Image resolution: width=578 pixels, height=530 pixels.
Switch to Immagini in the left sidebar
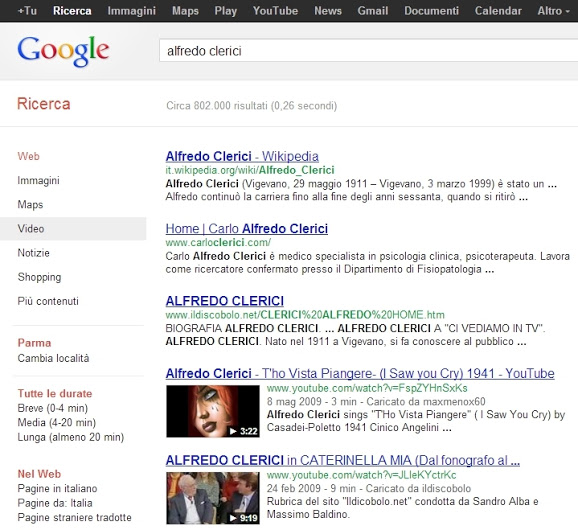(38, 181)
